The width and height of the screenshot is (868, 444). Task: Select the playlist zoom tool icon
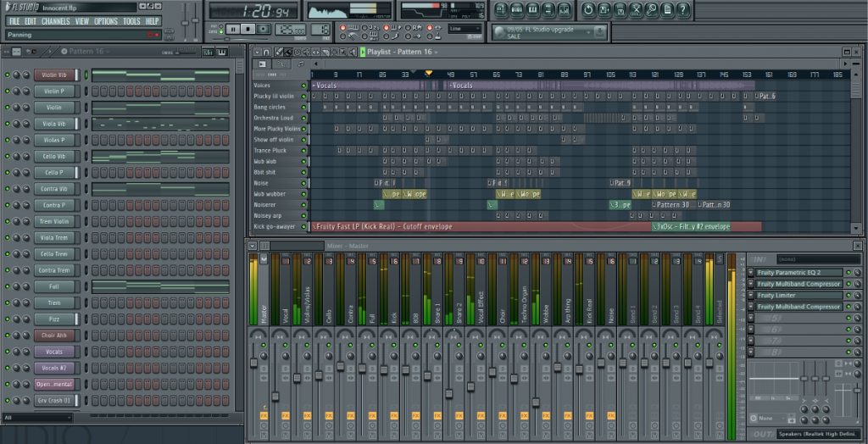pyautogui.click(x=342, y=52)
